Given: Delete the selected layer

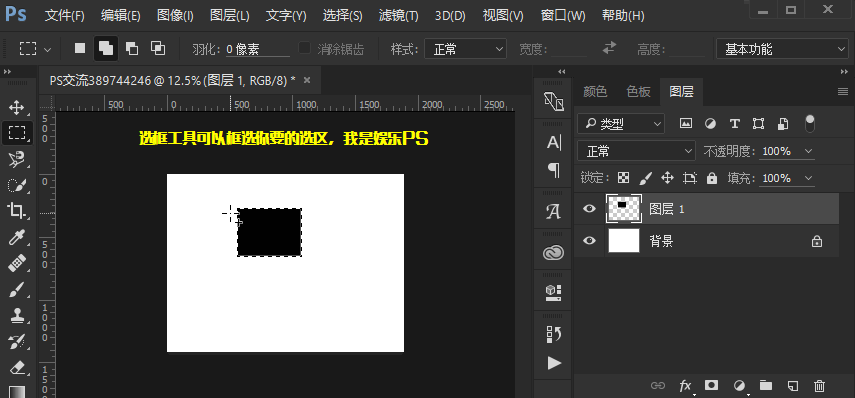Looking at the screenshot, I should [x=819, y=385].
